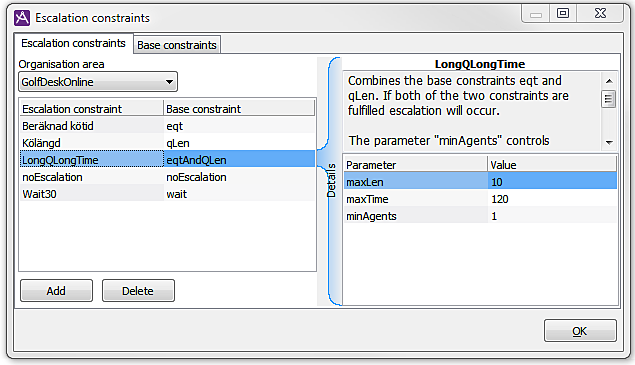Click the purple application icon in title bar
The width and height of the screenshot is (635, 365).
coord(22,18)
